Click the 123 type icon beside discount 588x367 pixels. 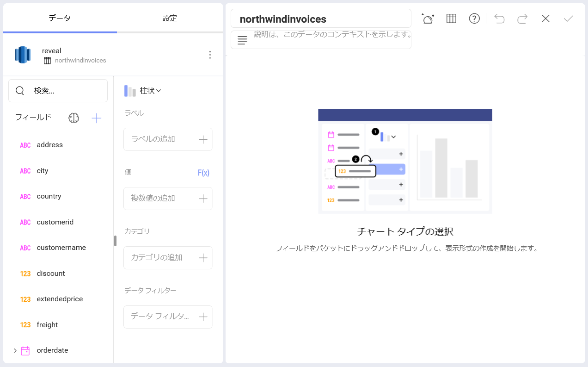[x=25, y=274]
